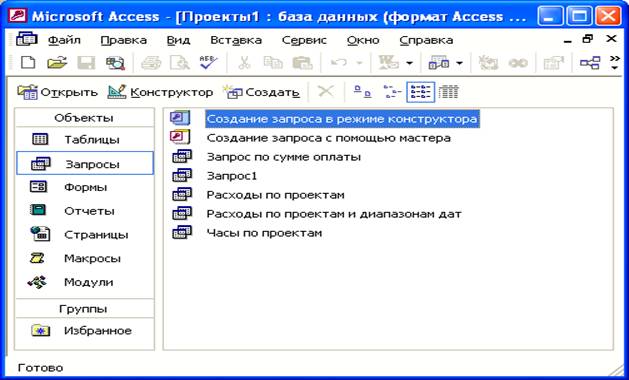Open the Сервис menu
This screenshot has height=380, width=629.
coord(304,41)
